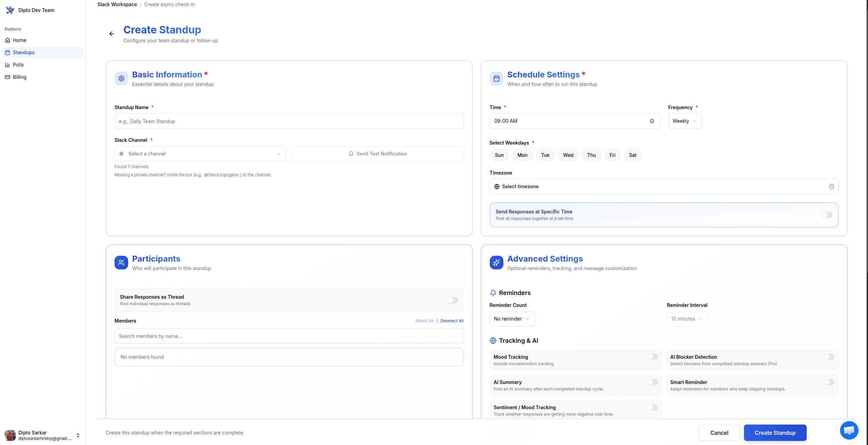This screenshot has width=868, height=445.
Task: Click the Advanced Settings sparkle icon
Action: [497, 263]
